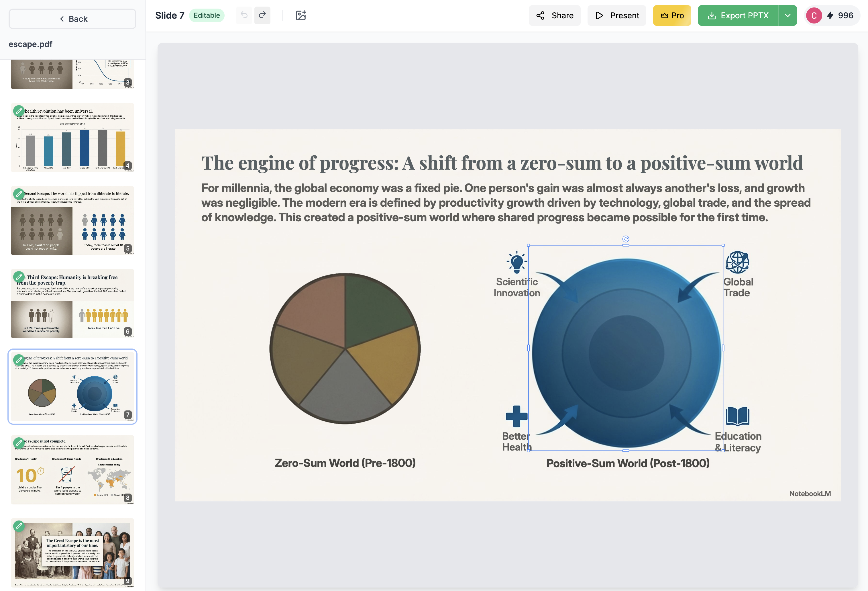Redo the last change
This screenshot has height=591, width=868.
tap(263, 15)
